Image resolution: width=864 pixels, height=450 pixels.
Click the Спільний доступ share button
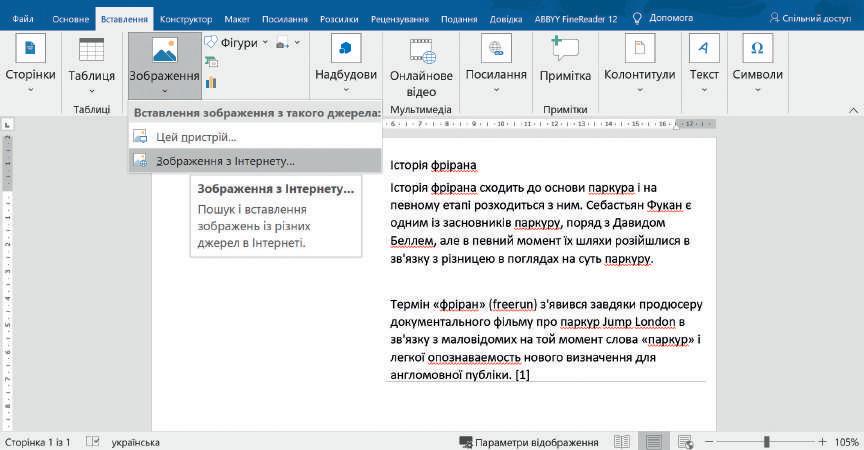810,18
